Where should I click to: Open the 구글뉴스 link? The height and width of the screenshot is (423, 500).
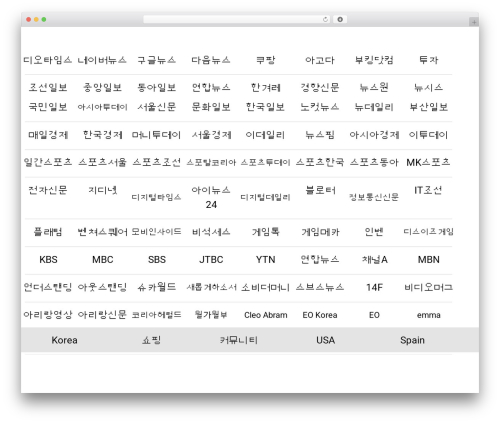[157, 60]
